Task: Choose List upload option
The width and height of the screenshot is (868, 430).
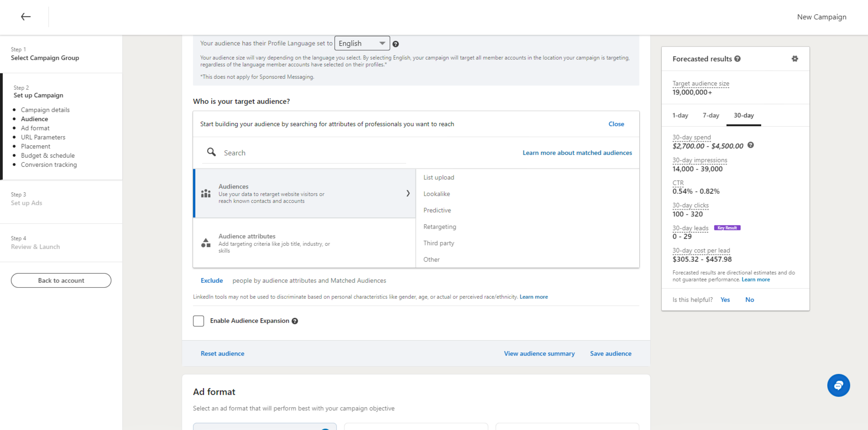Action: tap(439, 177)
